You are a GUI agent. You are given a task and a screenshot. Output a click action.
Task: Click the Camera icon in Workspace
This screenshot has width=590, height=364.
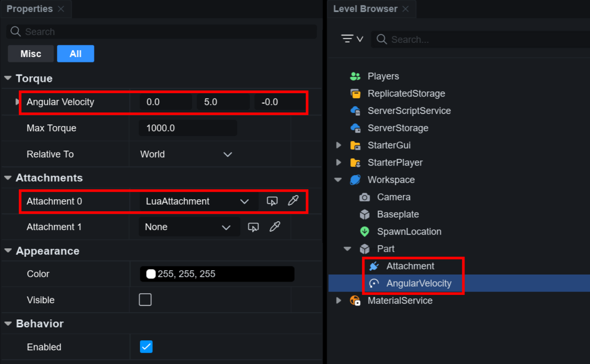(x=365, y=197)
